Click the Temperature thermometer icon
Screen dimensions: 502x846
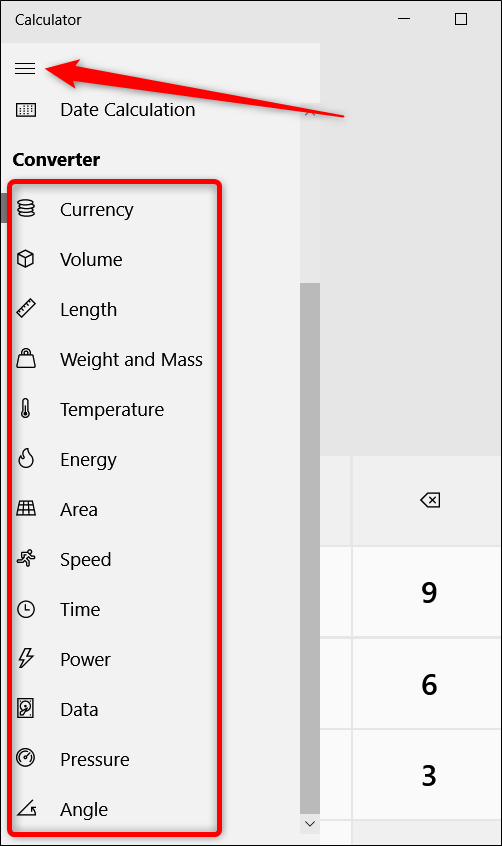tap(25, 409)
